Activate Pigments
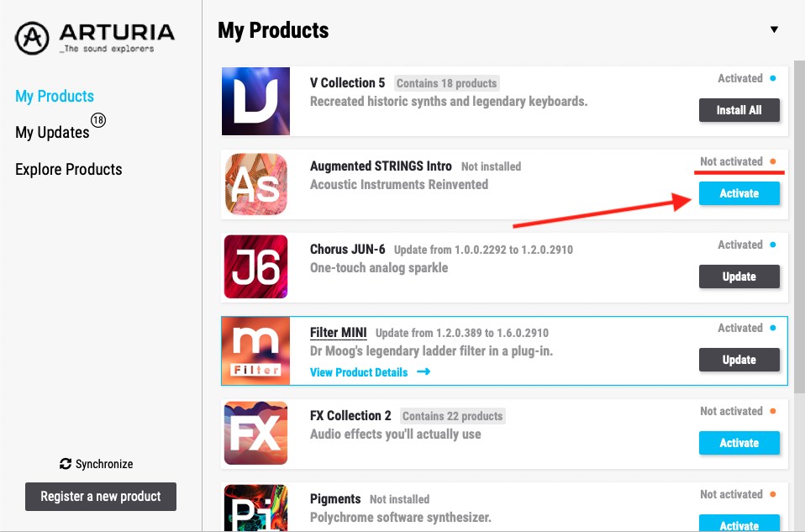This screenshot has height=532, width=805. pos(739,523)
